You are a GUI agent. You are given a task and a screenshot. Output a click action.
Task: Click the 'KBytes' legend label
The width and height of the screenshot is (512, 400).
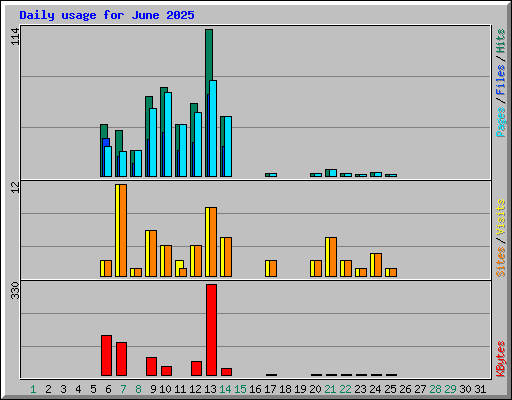(x=500, y=359)
